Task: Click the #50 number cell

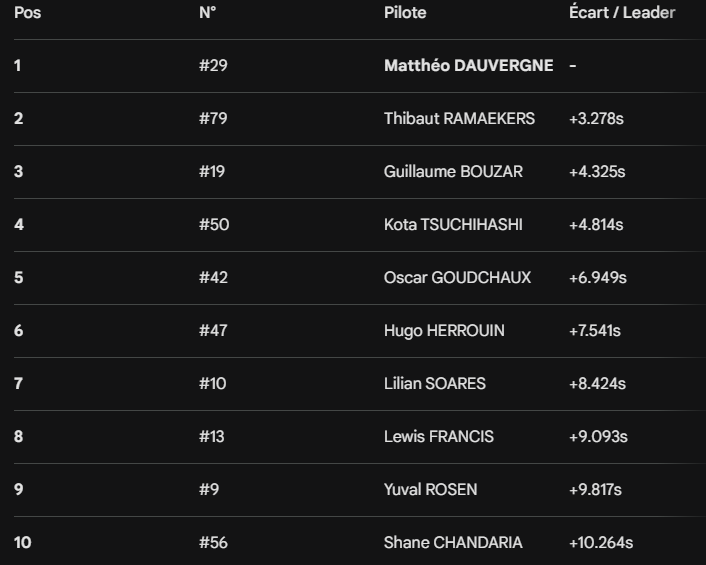Action: pyautogui.click(x=214, y=225)
